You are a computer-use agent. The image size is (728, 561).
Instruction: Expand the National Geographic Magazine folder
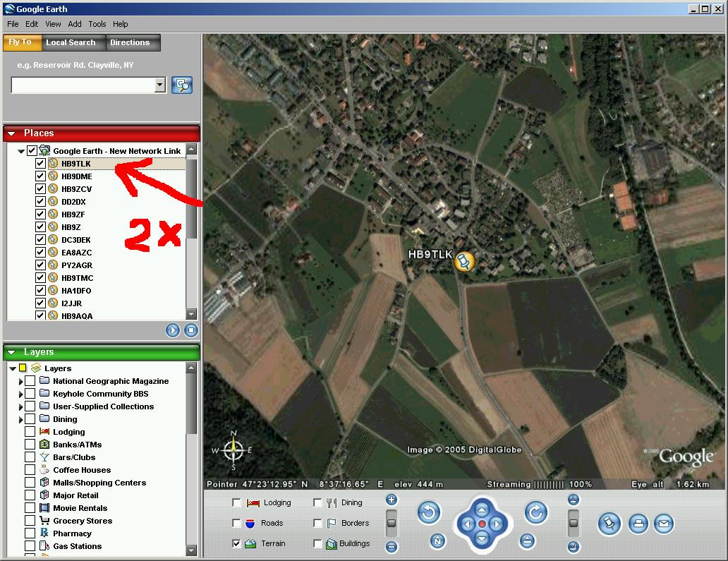[20, 381]
